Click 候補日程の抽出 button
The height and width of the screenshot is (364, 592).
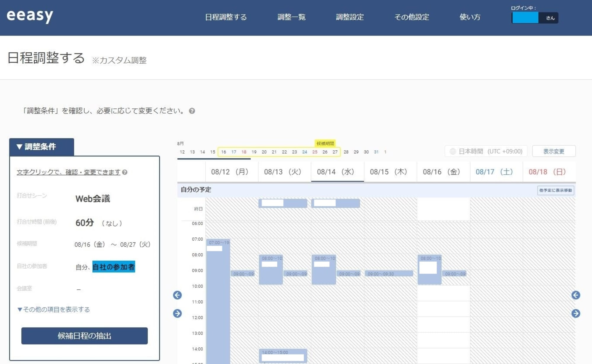[84, 336]
